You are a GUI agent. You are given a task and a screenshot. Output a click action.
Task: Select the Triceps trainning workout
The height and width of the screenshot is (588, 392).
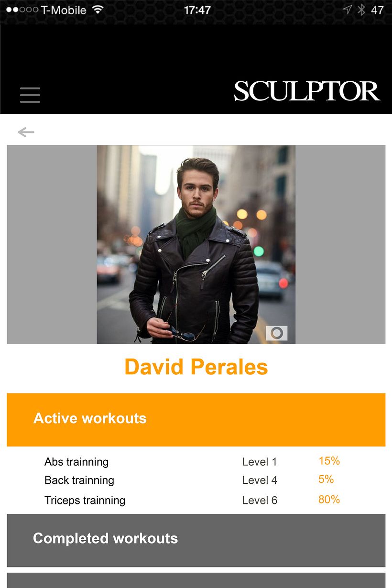click(85, 501)
